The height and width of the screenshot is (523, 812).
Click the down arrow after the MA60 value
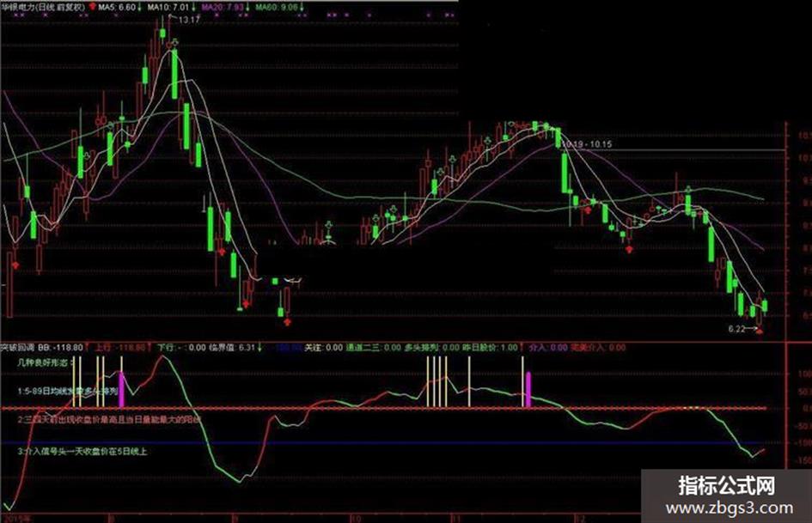click(302, 7)
